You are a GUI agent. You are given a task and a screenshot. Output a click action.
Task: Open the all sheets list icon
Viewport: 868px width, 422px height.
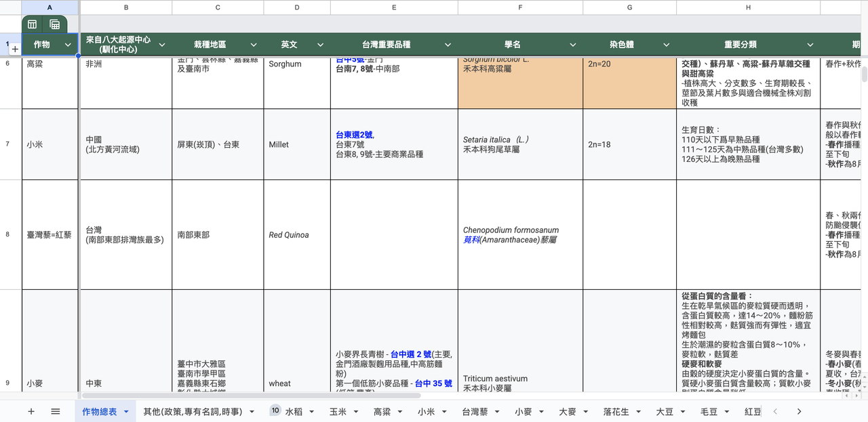pyautogui.click(x=56, y=411)
